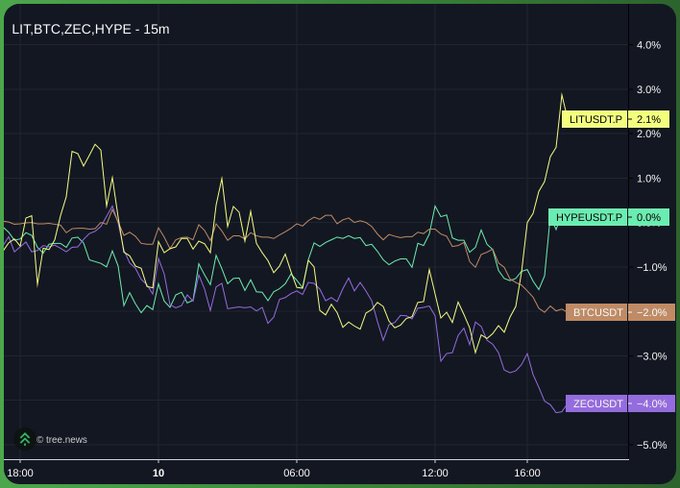Click the −5.0% y-axis label
Image resolution: width=680 pixels, height=488 pixels.
tap(652, 445)
